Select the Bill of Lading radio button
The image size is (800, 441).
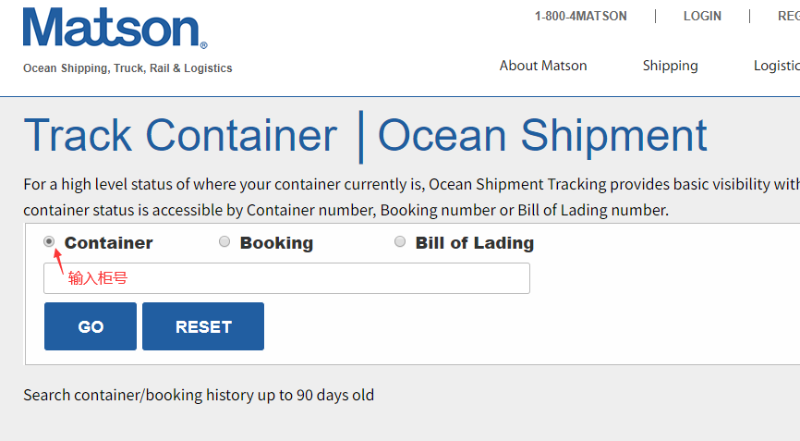point(400,241)
